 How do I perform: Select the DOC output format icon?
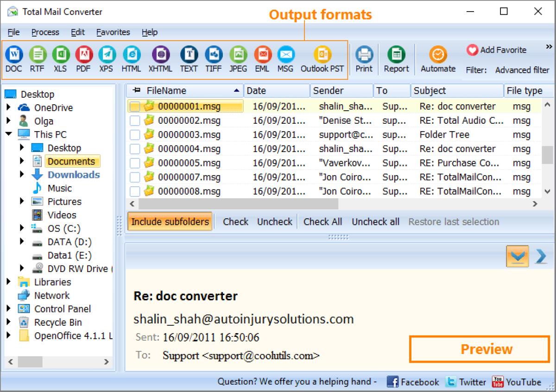[x=14, y=57]
